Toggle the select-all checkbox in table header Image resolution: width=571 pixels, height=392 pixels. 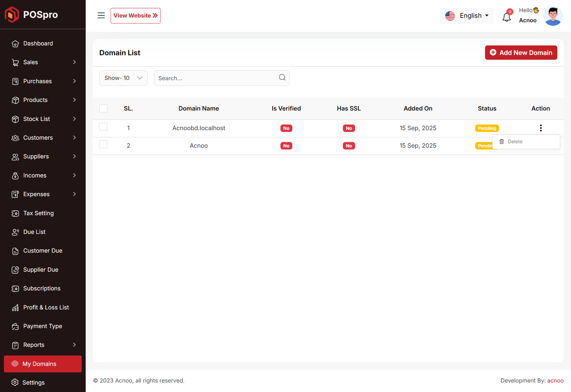point(103,108)
